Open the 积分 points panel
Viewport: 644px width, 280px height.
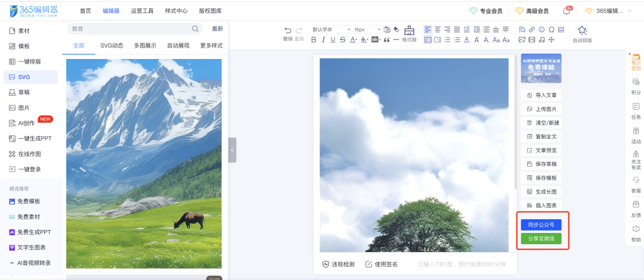[636, 86]
